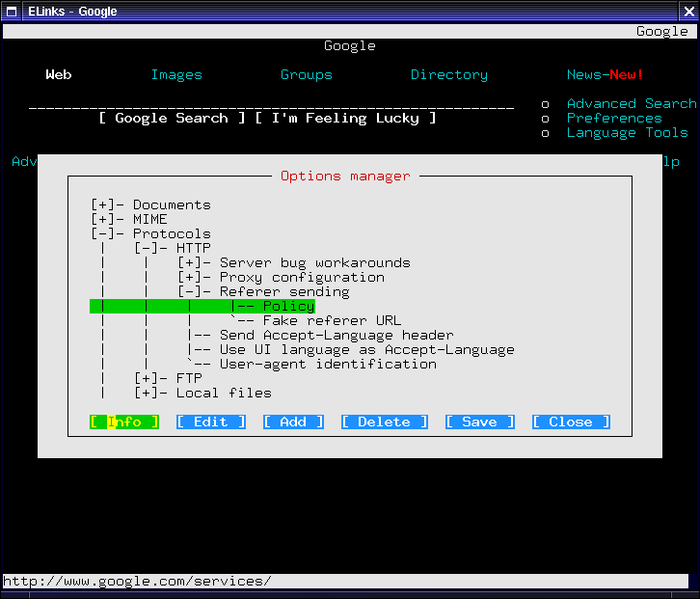
Task: Click the Options manager dialog title
Action: 345,176
